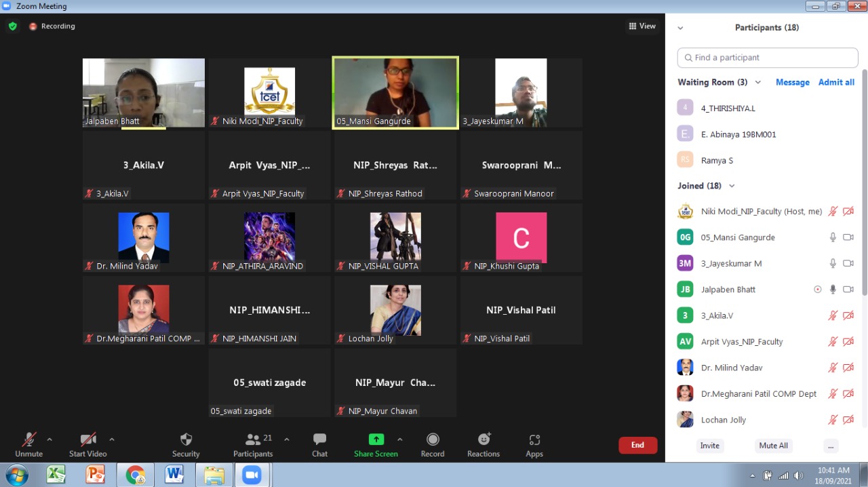This screenshot has height=487, width=868.
Task: Open File Explorer from the taskbar
Action: [x=214, y=475]
